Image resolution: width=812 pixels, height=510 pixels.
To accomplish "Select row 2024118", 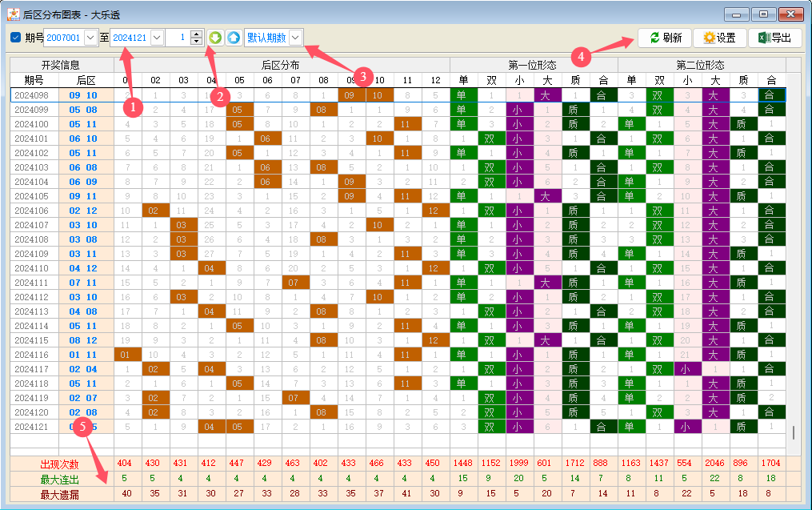I will pyautogui.click(x=398, y=384).
